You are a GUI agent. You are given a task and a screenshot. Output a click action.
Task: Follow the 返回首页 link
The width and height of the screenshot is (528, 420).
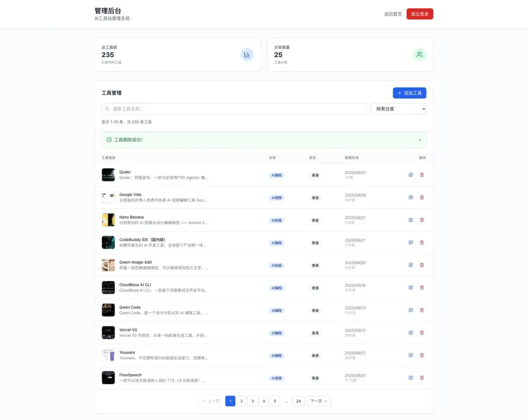(393, 14)
